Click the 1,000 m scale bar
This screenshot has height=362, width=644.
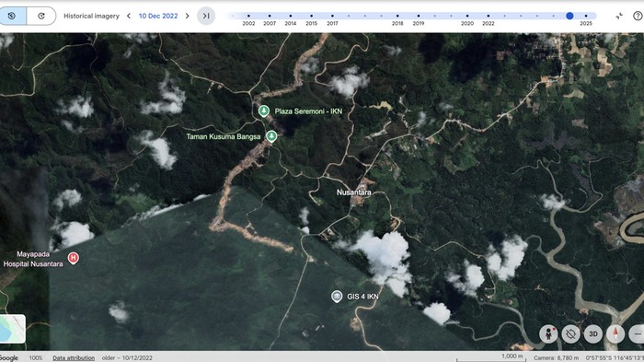pos(491,357)
